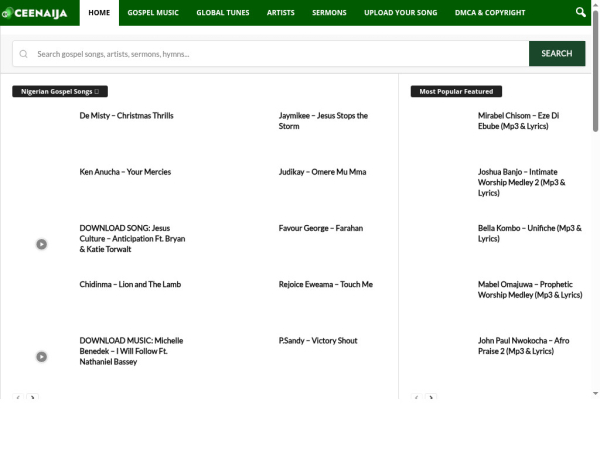The image size is (600, 450).
Task: Open the Global Tunes menu
Action: (223, 13)
